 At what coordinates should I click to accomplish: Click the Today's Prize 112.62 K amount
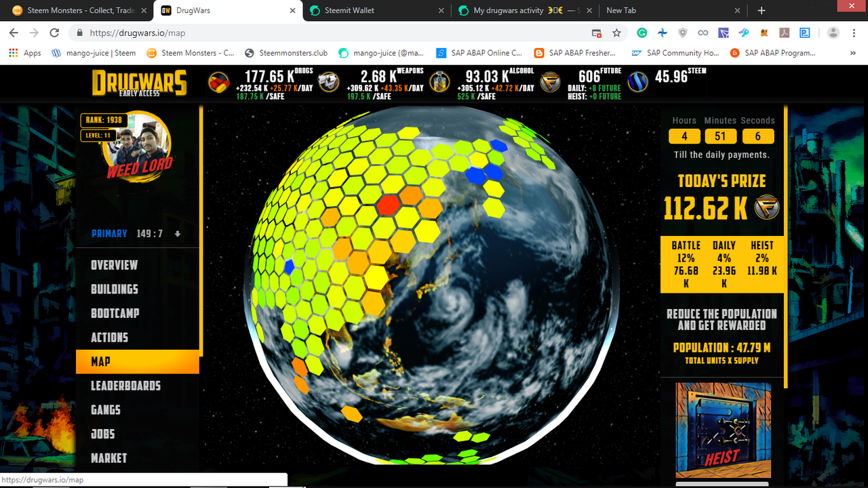[705, 208]
